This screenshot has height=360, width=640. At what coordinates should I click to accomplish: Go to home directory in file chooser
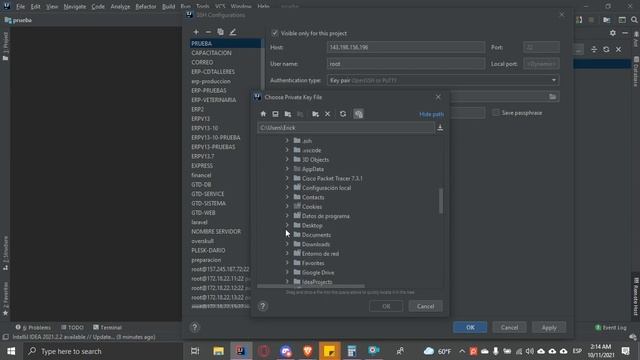263,114
